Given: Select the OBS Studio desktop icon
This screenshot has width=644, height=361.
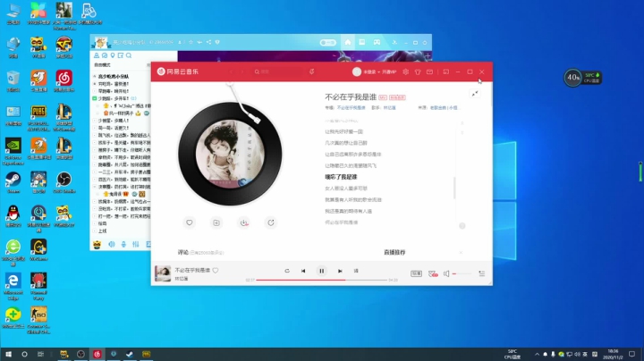Looking at the screenshot, I should (64, 182).
